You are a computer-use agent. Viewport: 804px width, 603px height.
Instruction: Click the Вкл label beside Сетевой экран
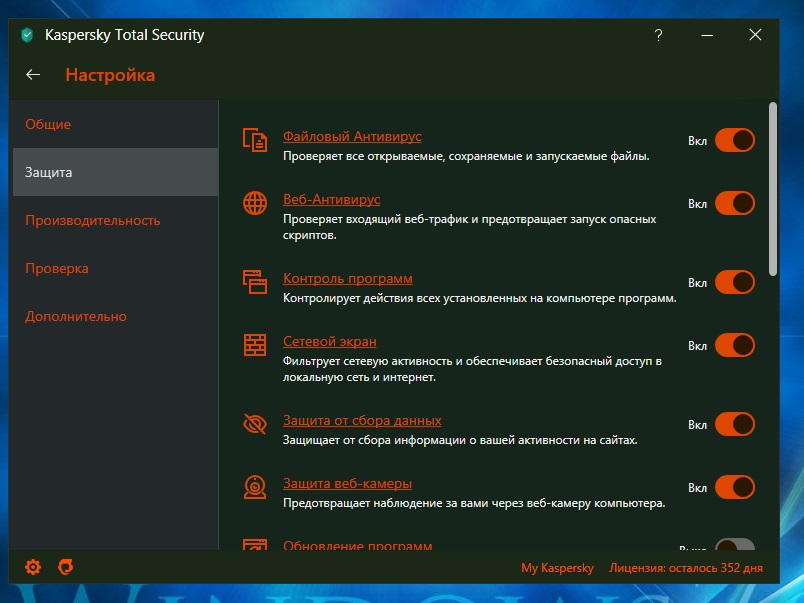point(697,346)
